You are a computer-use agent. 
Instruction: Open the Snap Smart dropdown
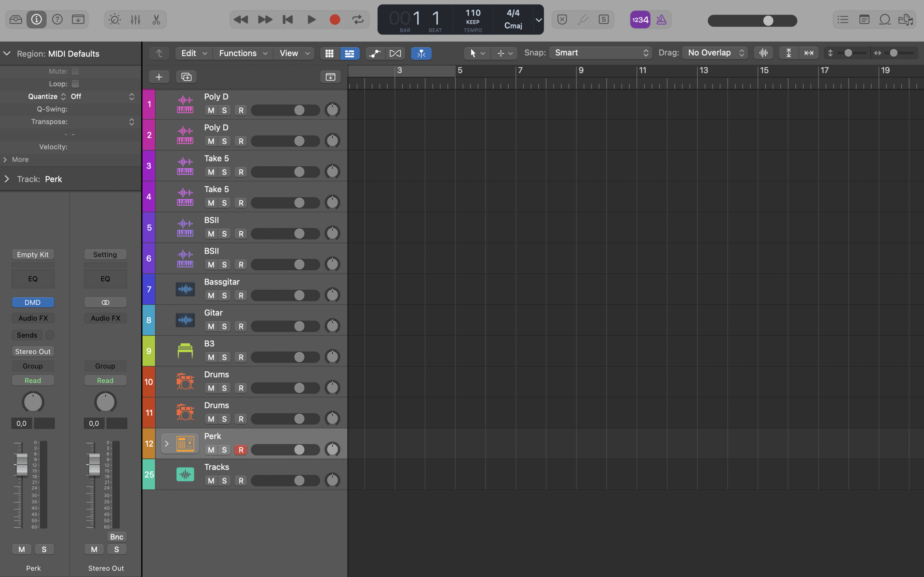[x=600, y=53]
